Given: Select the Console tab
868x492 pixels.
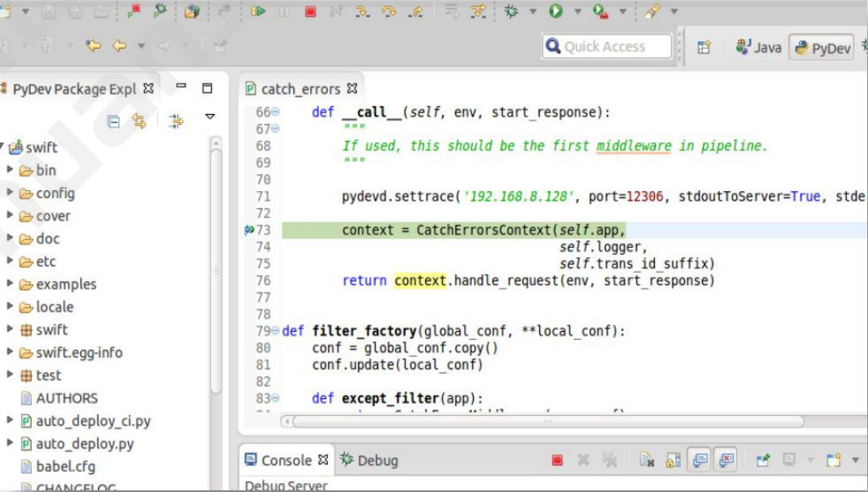Looking at the screenshot, I should pyautogui.click(x=287, y=460).
